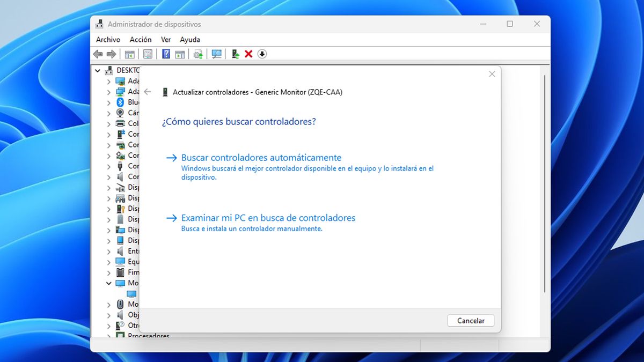Collapse the DESKTOP root node
Screen dimensions: 644x362
pos(98,70)
